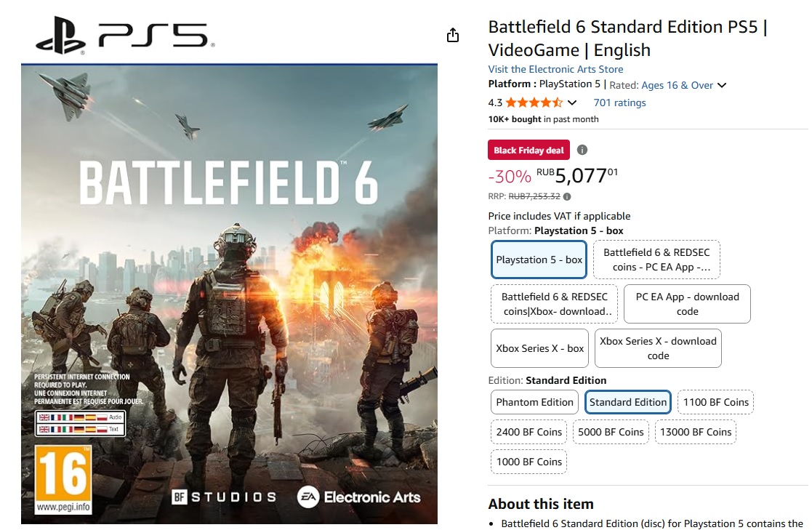Select the Phantom Edition option
Image resolution: width=812 pixels, height=530 pixels.
coord(534,402)
